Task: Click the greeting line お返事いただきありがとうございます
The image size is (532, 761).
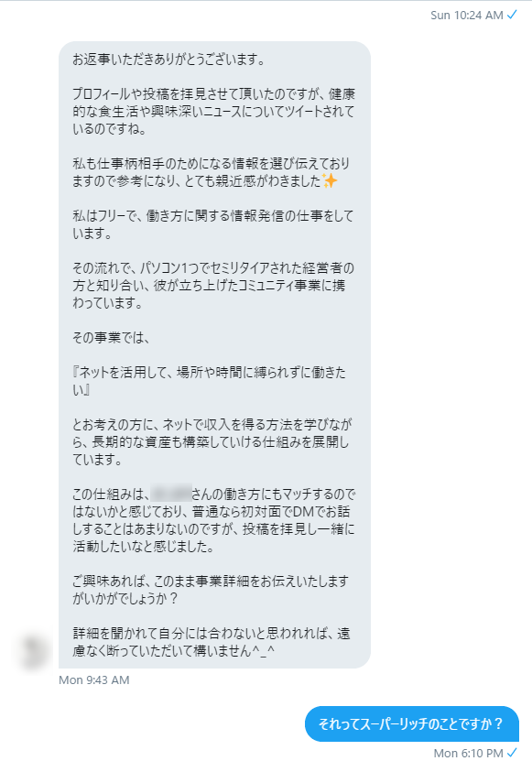Action: pos(168,60)
